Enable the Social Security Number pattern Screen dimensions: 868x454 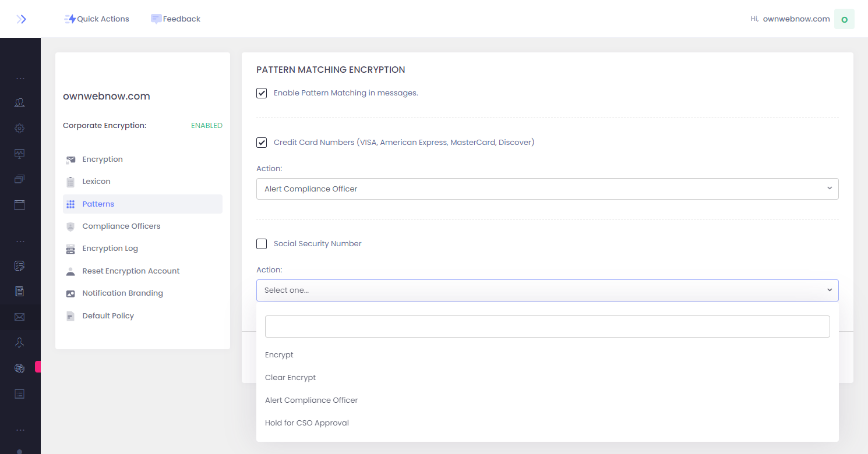262,243
